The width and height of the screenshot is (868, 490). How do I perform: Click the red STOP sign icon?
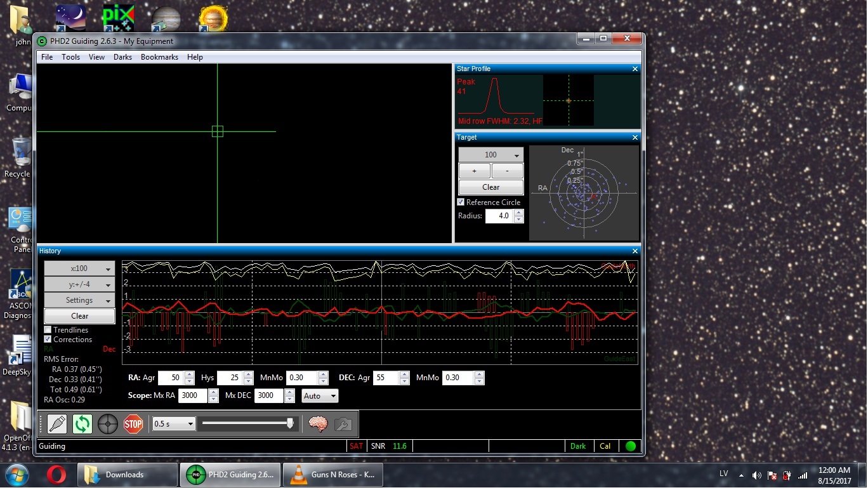point(133,423)
